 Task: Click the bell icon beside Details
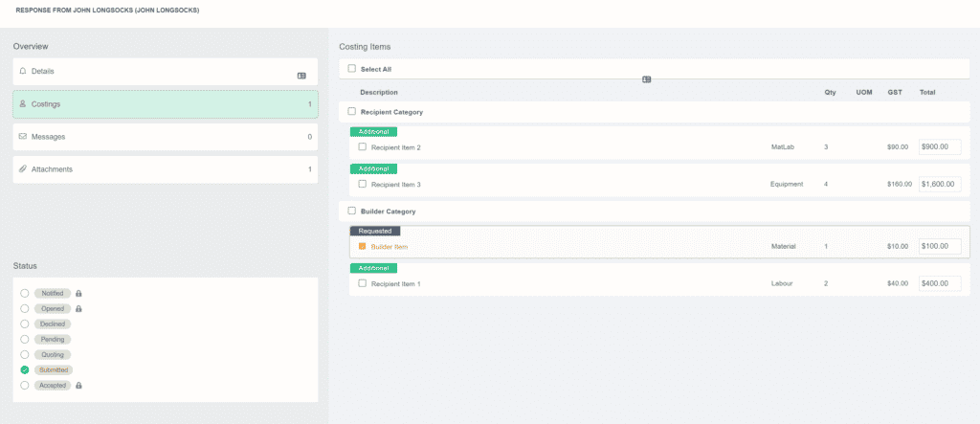(x=23, y=71)
